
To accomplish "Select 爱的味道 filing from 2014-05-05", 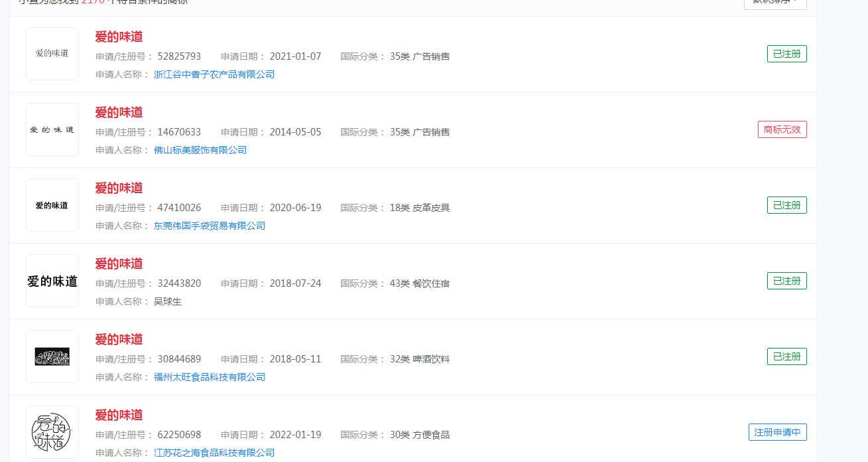I will click(x=119, y=112).
